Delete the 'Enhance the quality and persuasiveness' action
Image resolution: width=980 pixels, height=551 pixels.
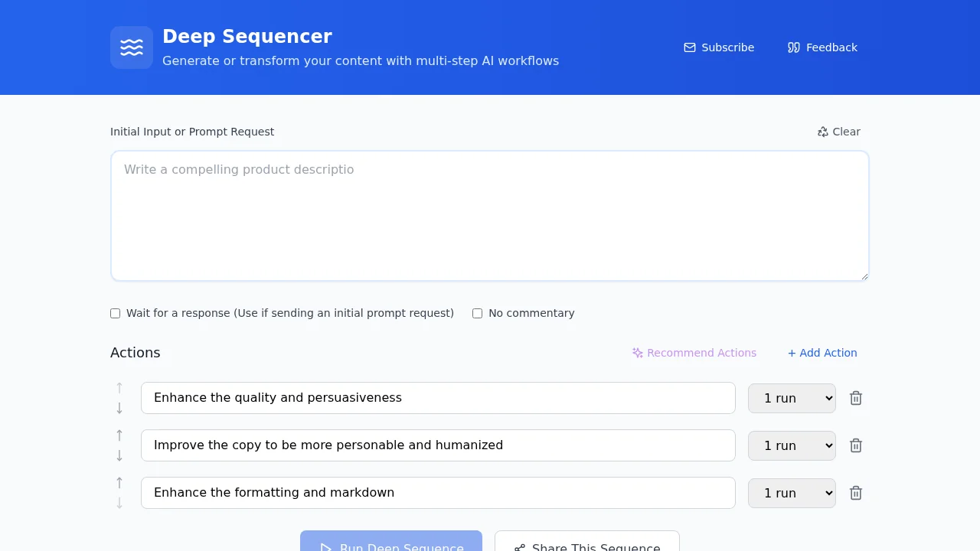click(x=855, y=398)
